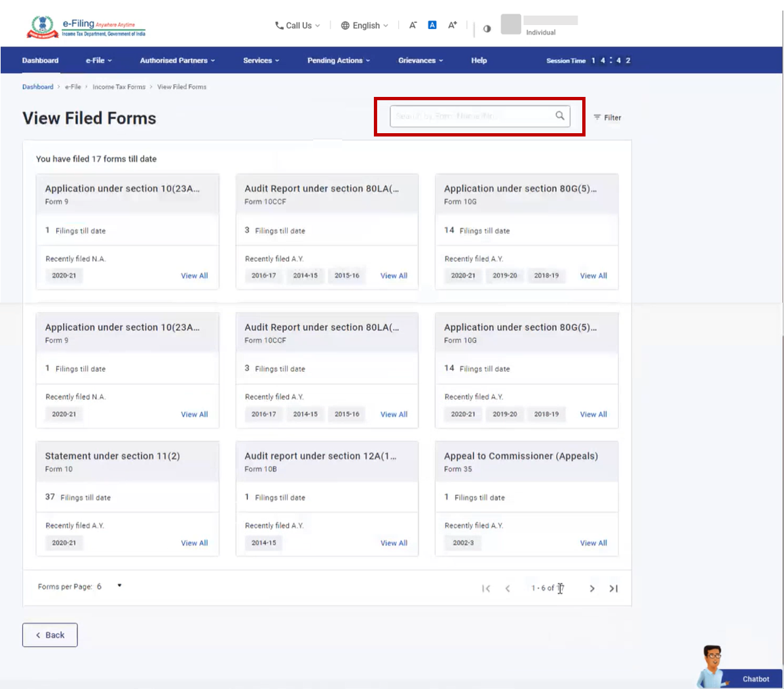
Task: Go to next page of forms
Action: [x=592, y=588]
